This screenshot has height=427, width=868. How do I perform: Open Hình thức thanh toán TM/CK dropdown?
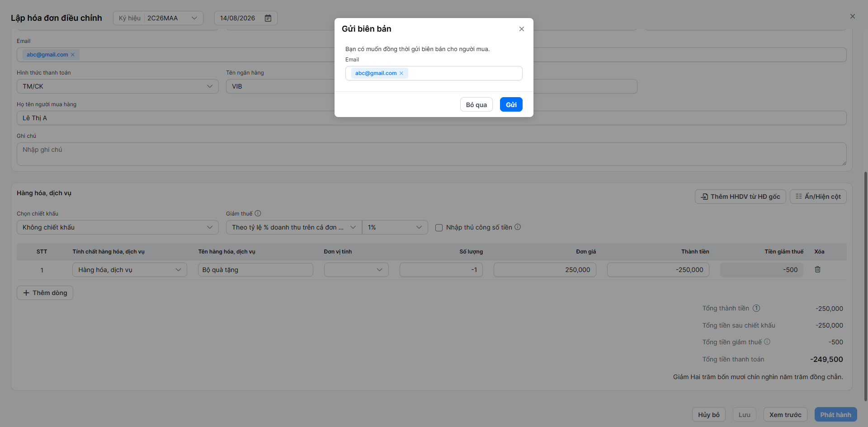(118, 86)
